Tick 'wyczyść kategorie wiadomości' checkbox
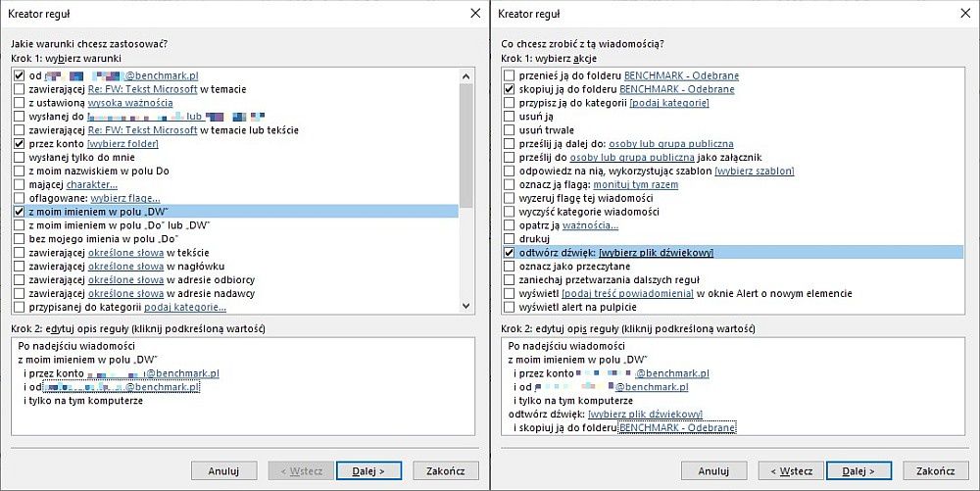 [510, 212]
